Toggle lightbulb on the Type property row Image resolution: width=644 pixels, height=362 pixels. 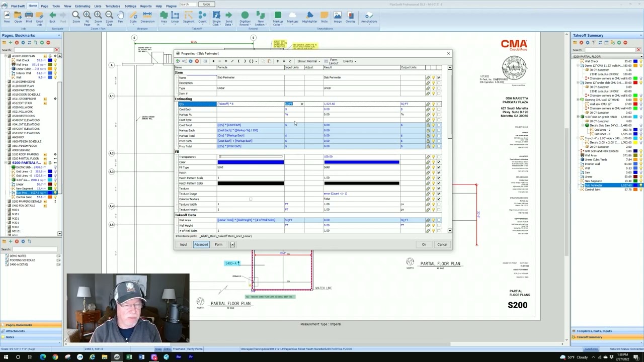(x=433, y=88)
